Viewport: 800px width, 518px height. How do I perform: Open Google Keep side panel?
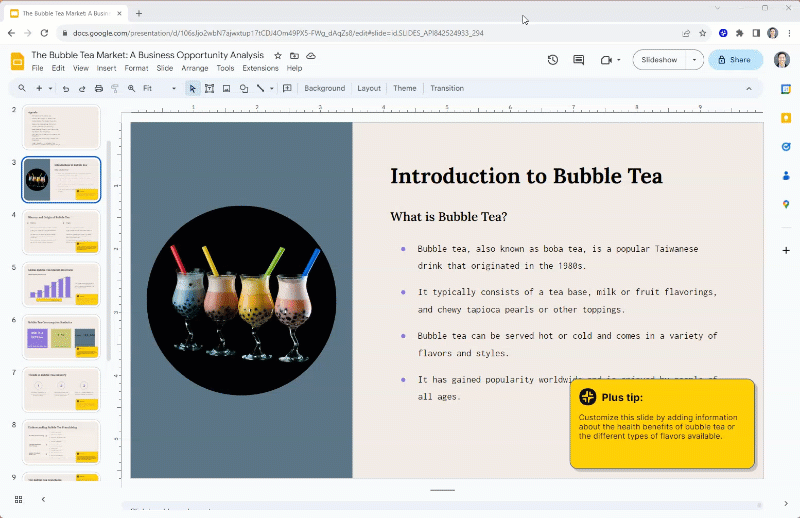tap(786, 118)
